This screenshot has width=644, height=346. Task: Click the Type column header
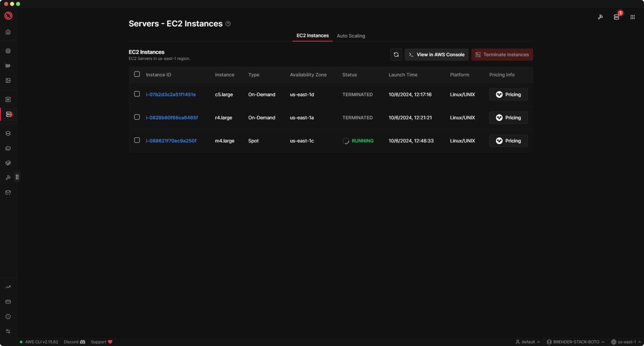(254, 75)
